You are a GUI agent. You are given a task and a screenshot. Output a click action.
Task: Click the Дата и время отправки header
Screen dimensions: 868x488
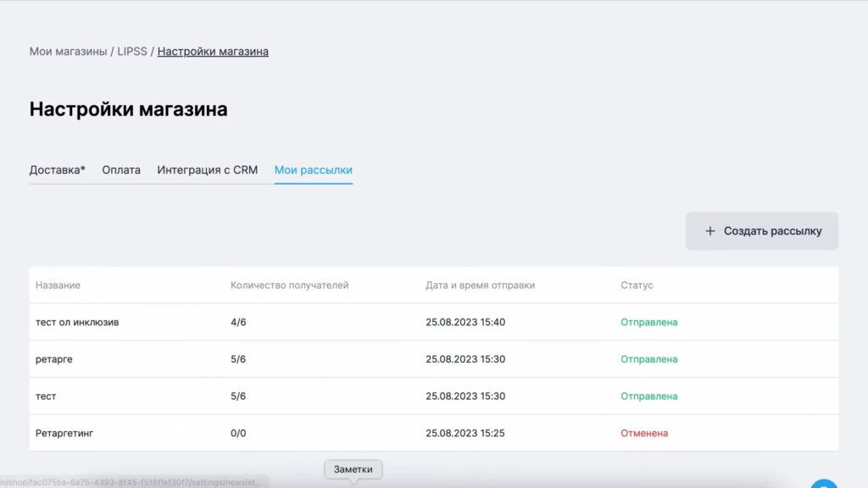pyautogui.click(x=481, y=285)
